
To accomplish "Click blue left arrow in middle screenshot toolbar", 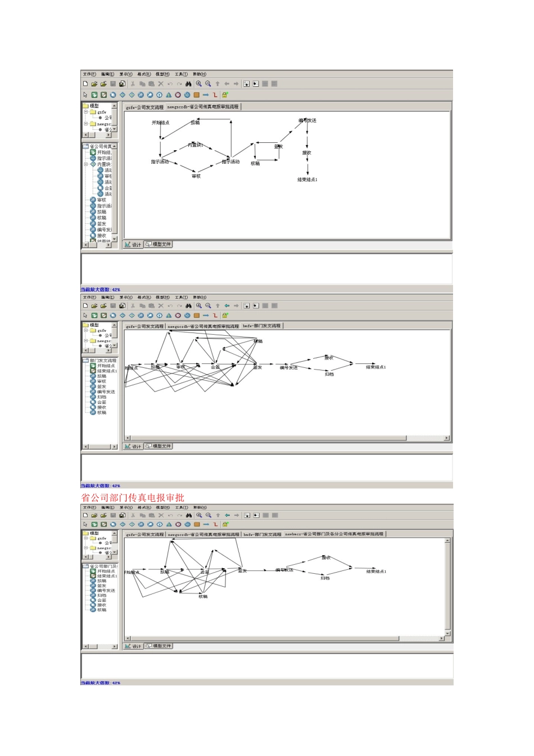I will tap(227, 306).
